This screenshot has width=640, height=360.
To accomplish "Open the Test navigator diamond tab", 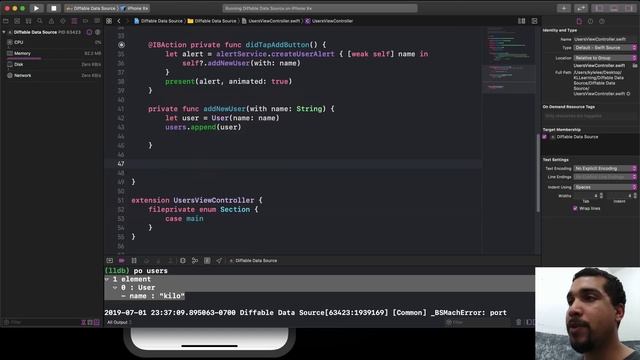I will click(62, 21).
